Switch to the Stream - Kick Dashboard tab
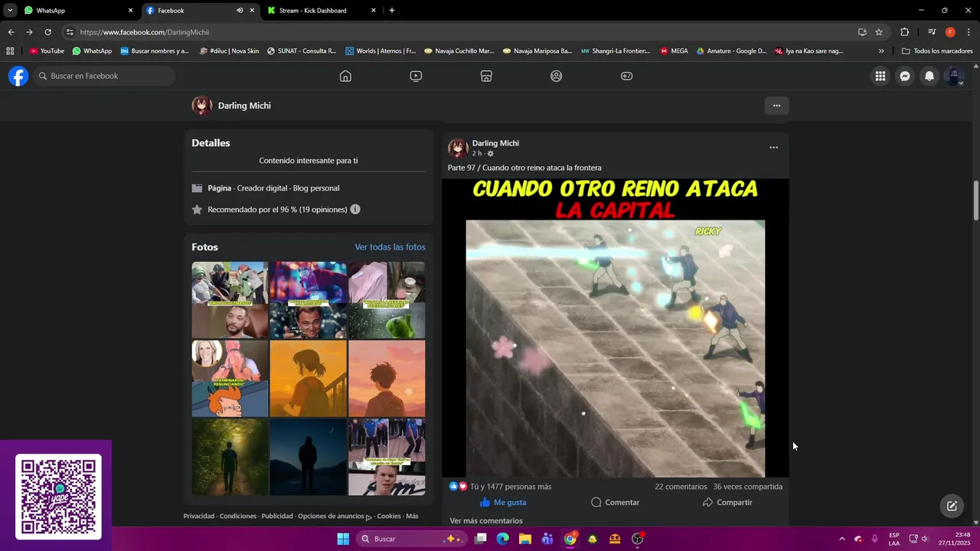 tap(320, 11)
